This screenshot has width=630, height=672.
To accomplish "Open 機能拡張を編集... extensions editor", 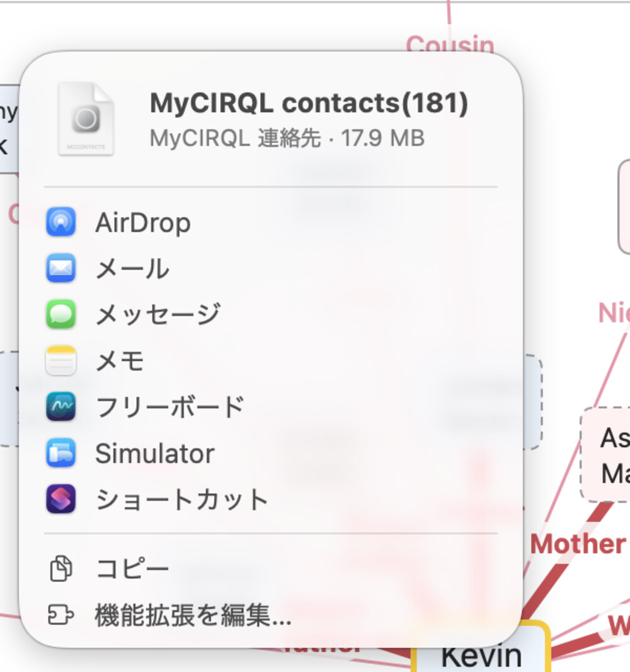I will [193, 615].
